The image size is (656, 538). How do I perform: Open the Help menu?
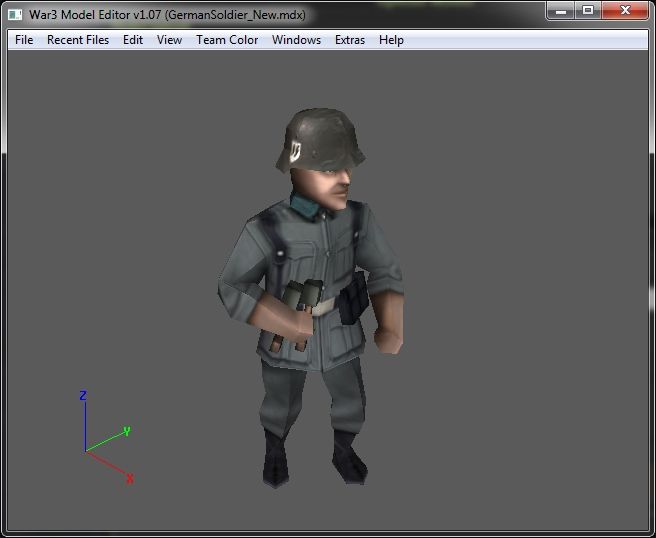(x=391, y=40)
